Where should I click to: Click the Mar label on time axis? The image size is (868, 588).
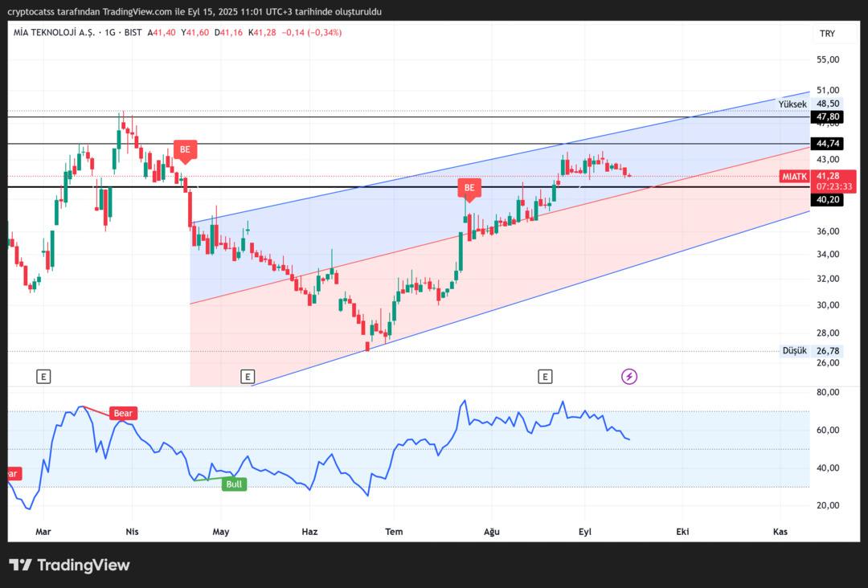[x=43, y=532]
